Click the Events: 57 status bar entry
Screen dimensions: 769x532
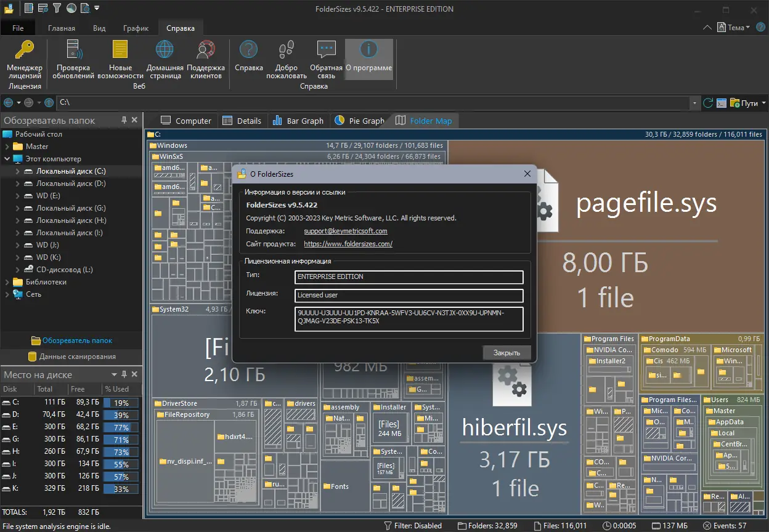pyautogui.click(x=723, y=526)
